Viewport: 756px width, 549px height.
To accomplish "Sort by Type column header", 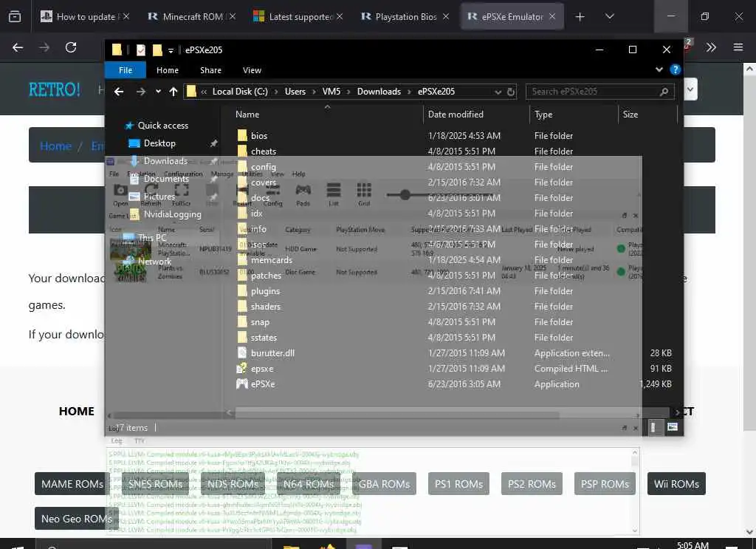I will [x=543, y=115].
